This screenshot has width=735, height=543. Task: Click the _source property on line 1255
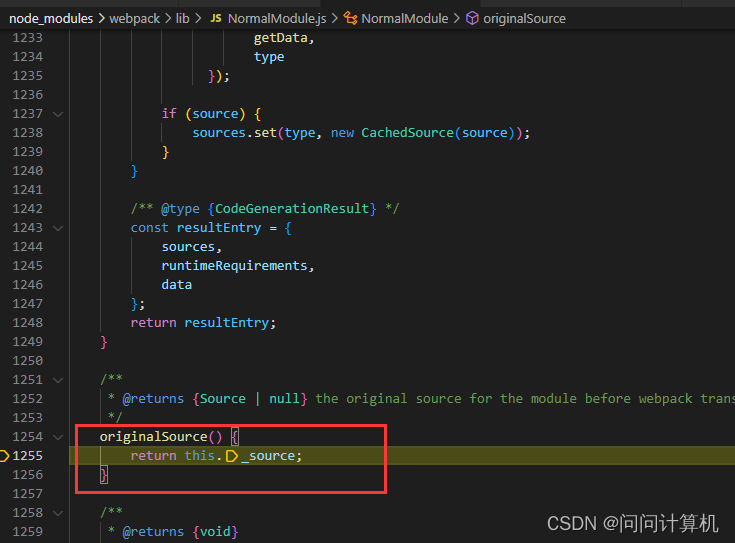[268, 456]
